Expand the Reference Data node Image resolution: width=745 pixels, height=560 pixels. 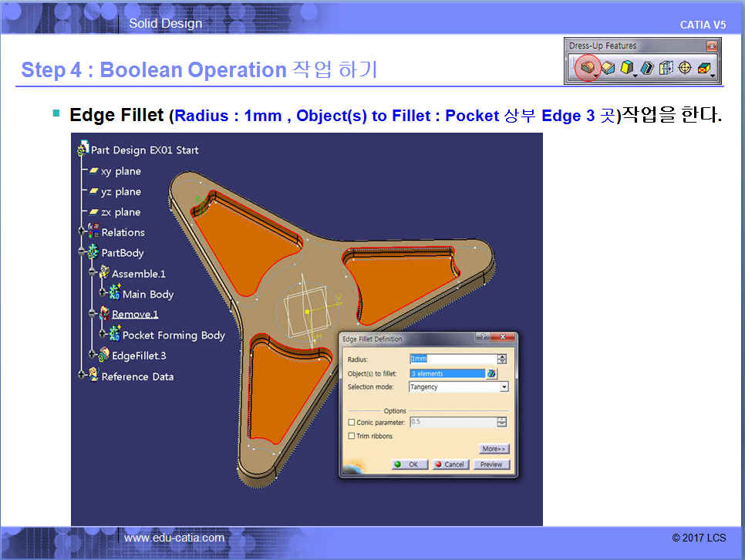tap(83, 376)
